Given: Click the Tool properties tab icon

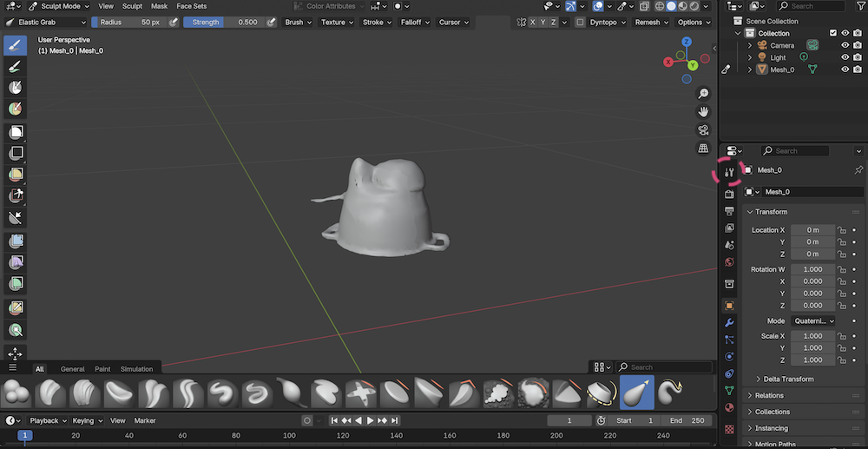Looking at the screenshot, I should (729, 172).
